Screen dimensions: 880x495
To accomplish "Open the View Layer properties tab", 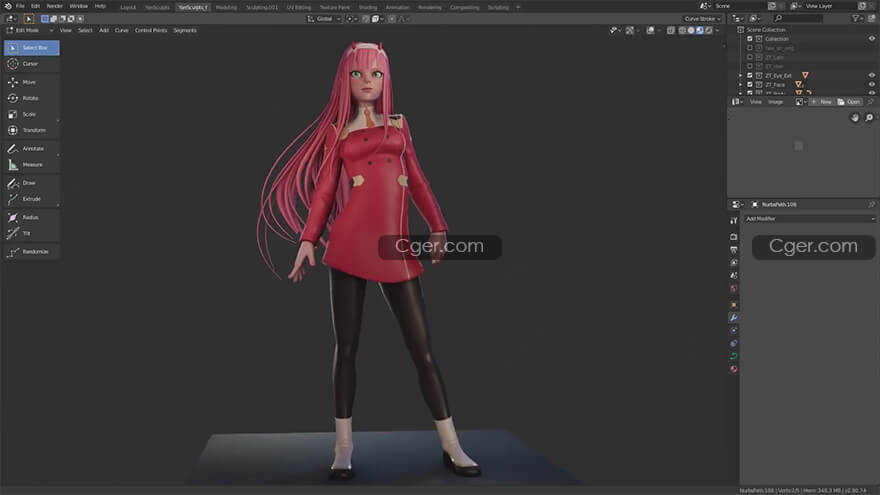I will coord(734,263).
